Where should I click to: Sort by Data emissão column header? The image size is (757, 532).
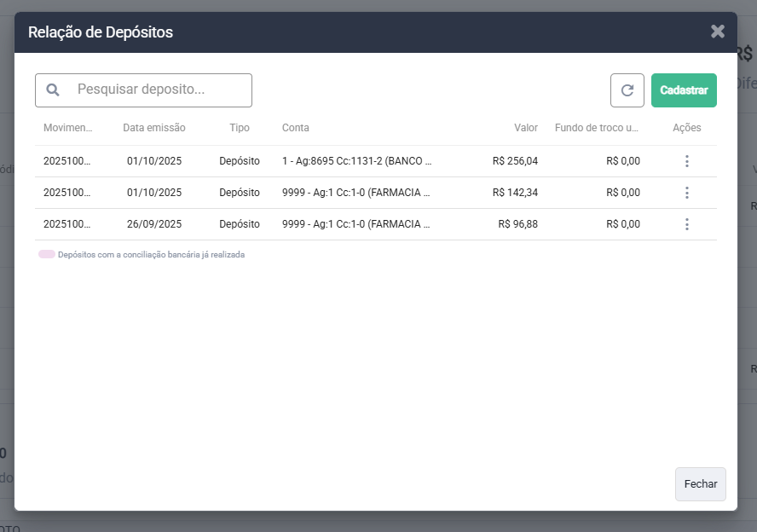coord(153,128)
